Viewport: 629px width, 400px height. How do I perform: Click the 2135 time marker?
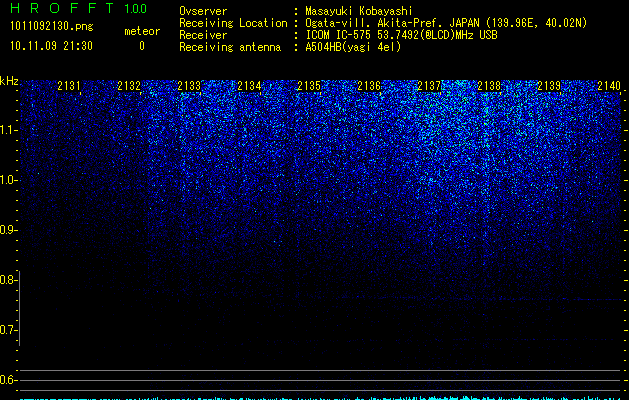point(309,85)
